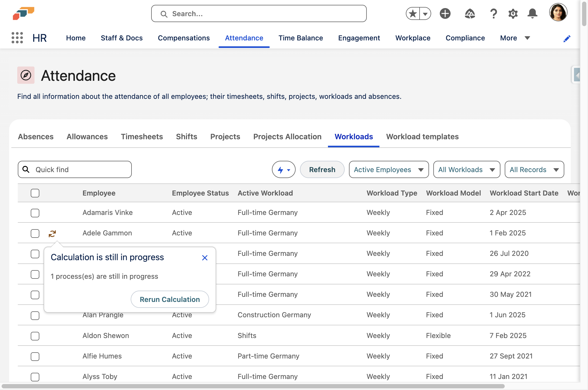Toggle the select-all checkbox in table header

[x=35, y=193]
